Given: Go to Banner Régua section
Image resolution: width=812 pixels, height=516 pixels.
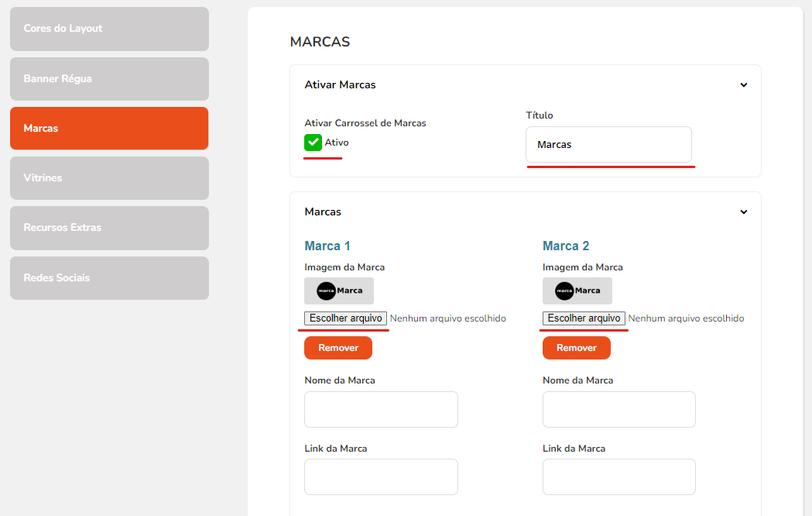Looking at the screenshot, I should coord(109,79).
